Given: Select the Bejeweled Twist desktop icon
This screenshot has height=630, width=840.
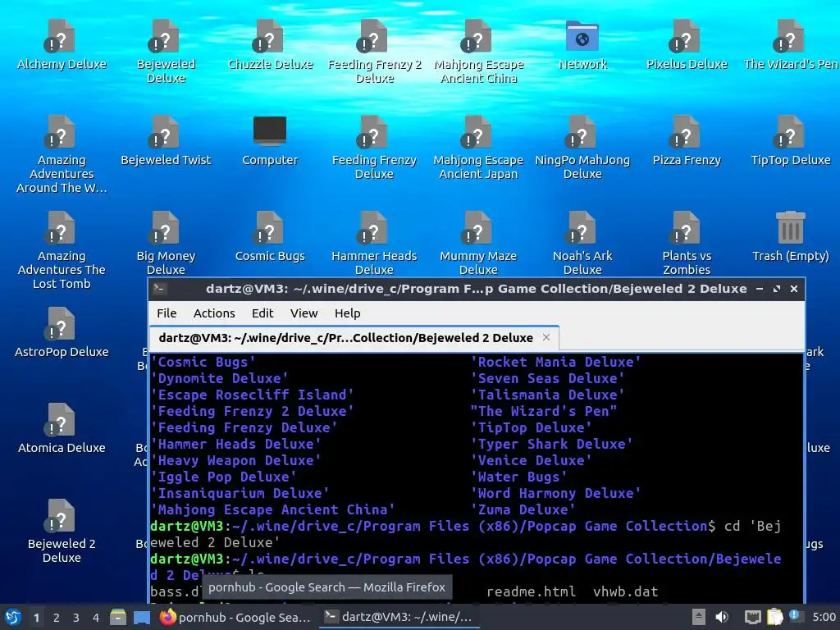Looking at the screenshot, I should click(166, 141).
